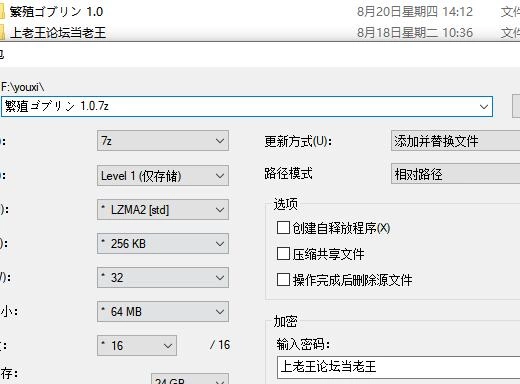Click the 更新方式(U): label
This screenshot has width=520, height=384.
tap(298, 141)
